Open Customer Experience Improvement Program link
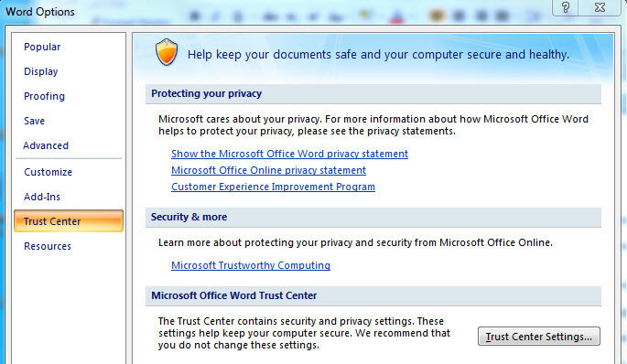 point(273,187)
